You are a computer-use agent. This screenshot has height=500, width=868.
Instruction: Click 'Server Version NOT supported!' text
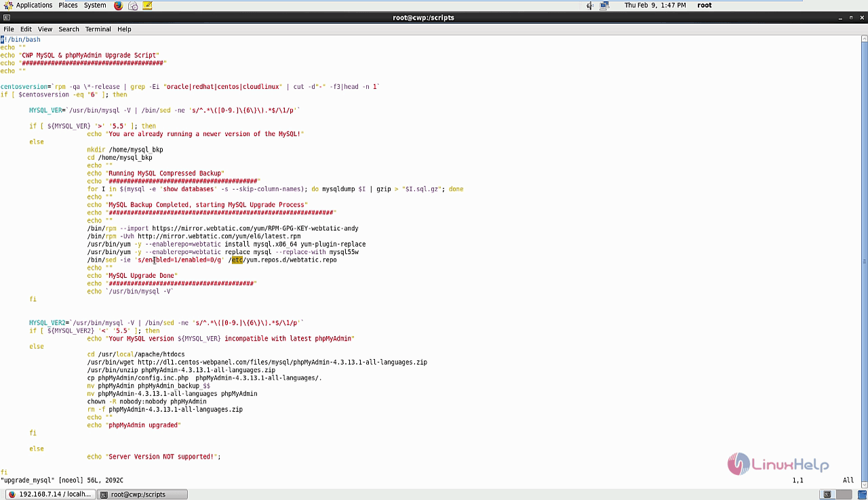pos(161,457)
